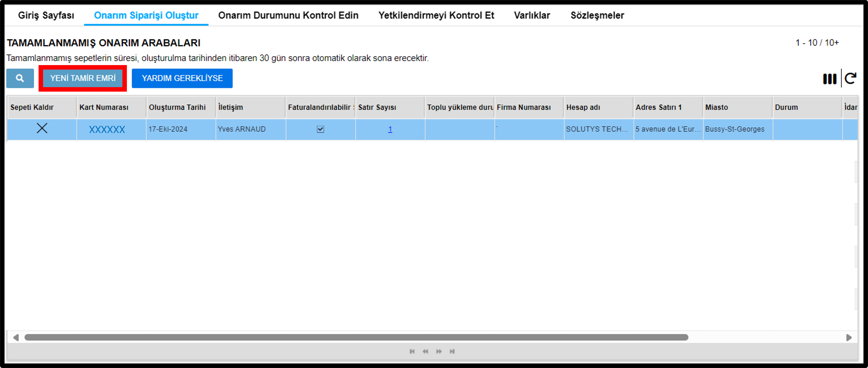The height and width of the screenshot is (368, 868).
Task: Sort by Toplu yükleme column header
Action: pyautogui.click(x=460, y=107)
